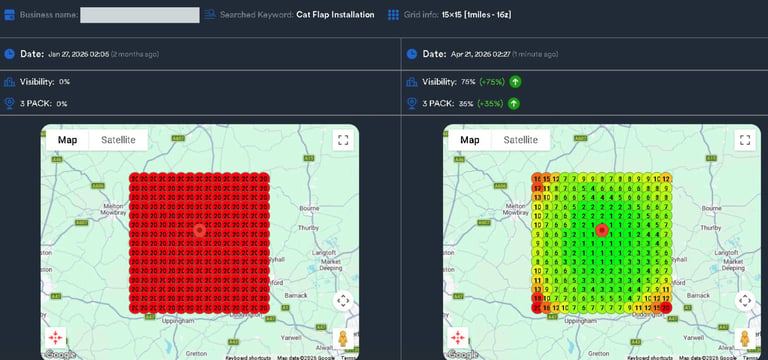Click the '15×15 [1miles - 16z]' grid info value
Screen dimensions: 768x360
[476, 15]
